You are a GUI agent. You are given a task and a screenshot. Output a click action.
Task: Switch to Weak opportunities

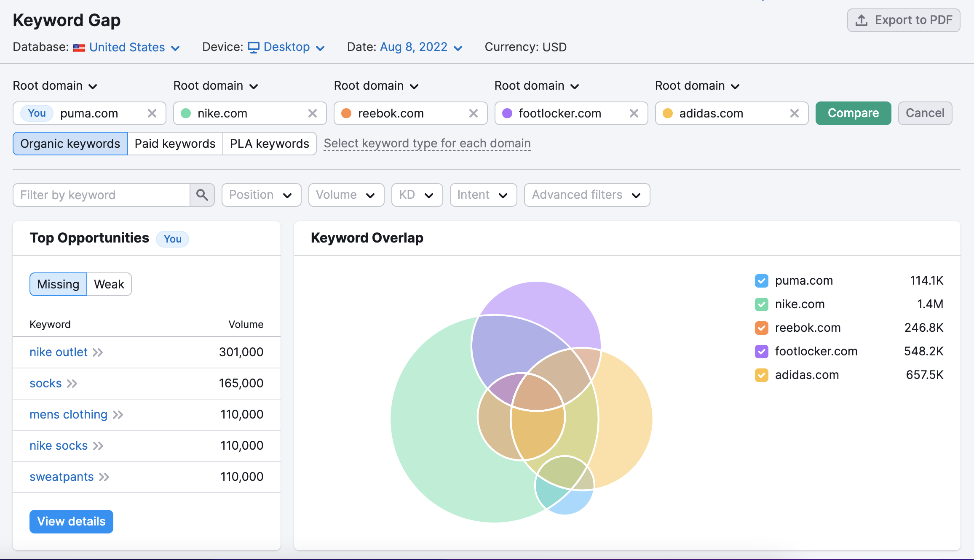109,284
